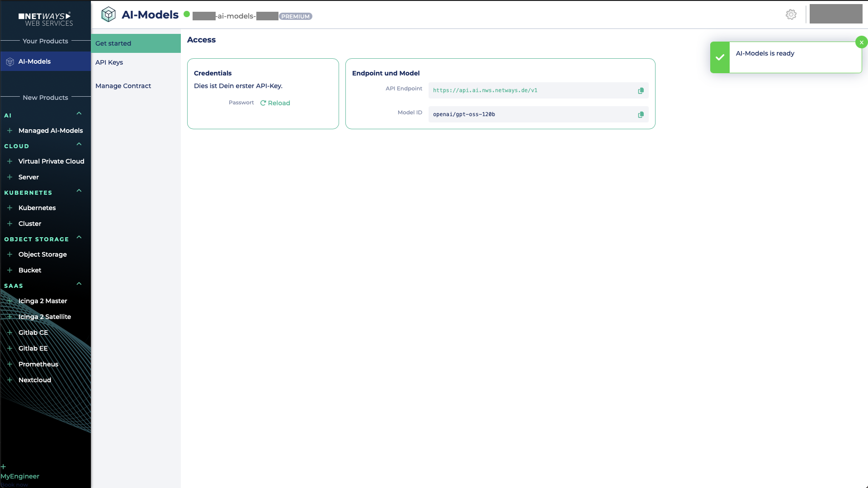
Task: Add a Nextcloud product
Action: [35, 380]
